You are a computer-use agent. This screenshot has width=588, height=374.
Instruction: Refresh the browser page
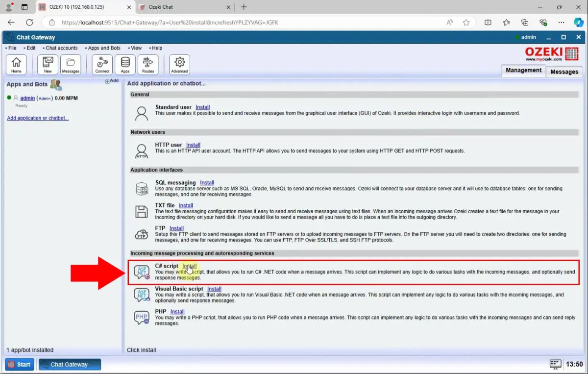click(x=29, y=22)
